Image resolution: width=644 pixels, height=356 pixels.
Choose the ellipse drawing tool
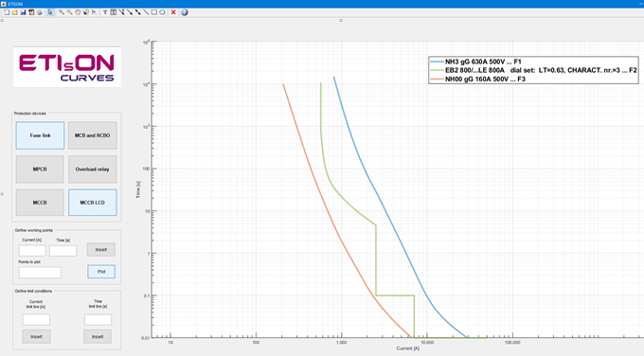(162, 12)
